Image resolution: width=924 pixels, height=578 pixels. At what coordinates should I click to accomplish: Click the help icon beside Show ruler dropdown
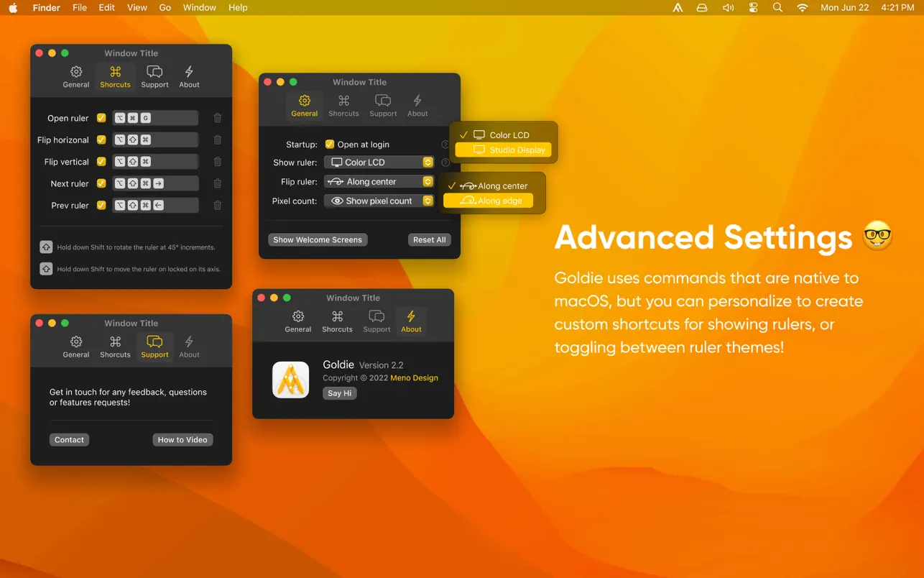(445, 162)
